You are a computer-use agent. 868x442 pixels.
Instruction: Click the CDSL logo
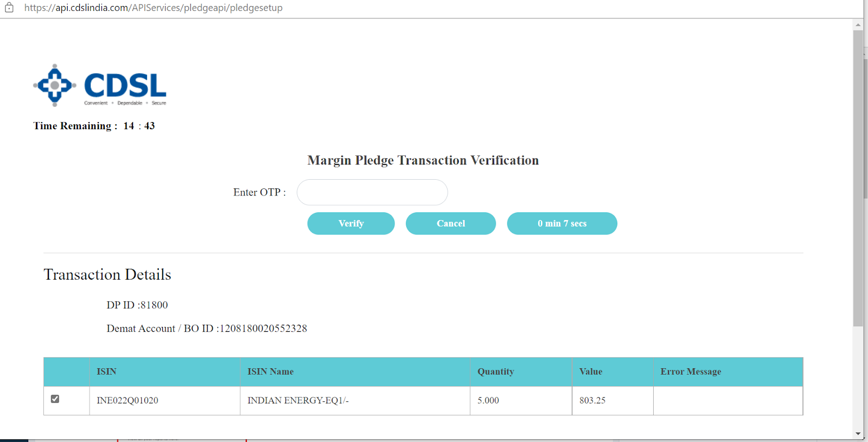(x=100, y=85)
